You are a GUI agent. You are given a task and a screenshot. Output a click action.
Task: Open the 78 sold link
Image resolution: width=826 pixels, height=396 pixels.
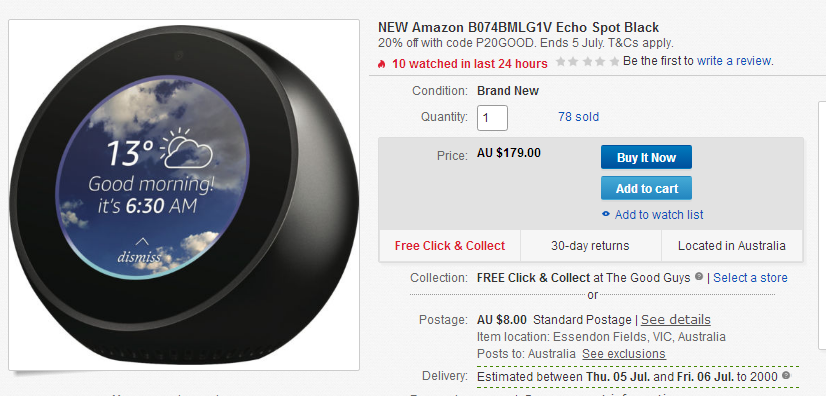click(x=578, y=116)
